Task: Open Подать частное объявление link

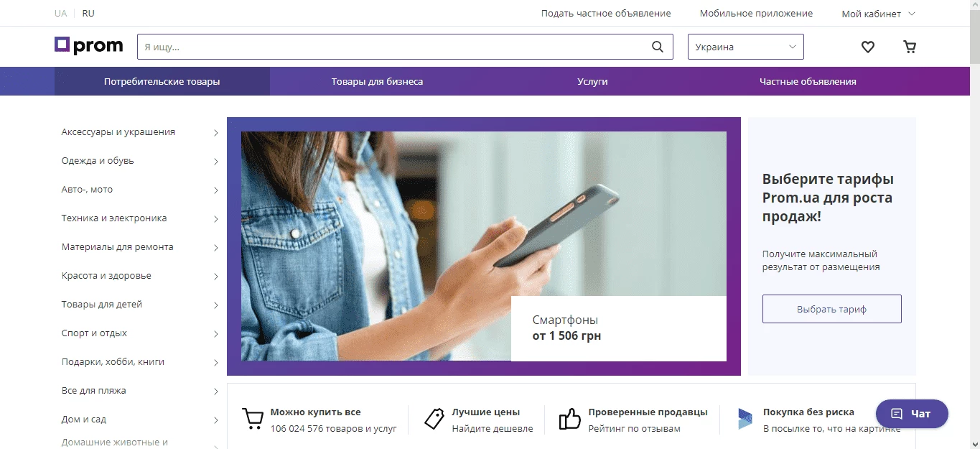Action: 606,13
